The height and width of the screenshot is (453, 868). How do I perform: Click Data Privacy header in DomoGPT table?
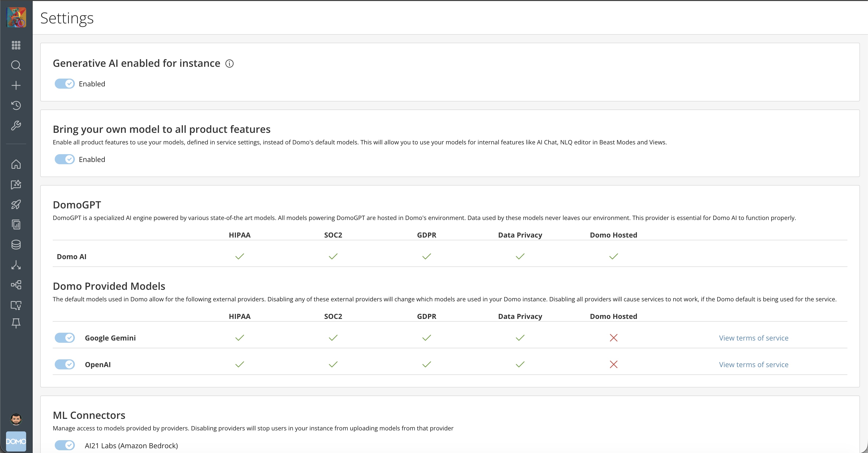tap(520, 235)
